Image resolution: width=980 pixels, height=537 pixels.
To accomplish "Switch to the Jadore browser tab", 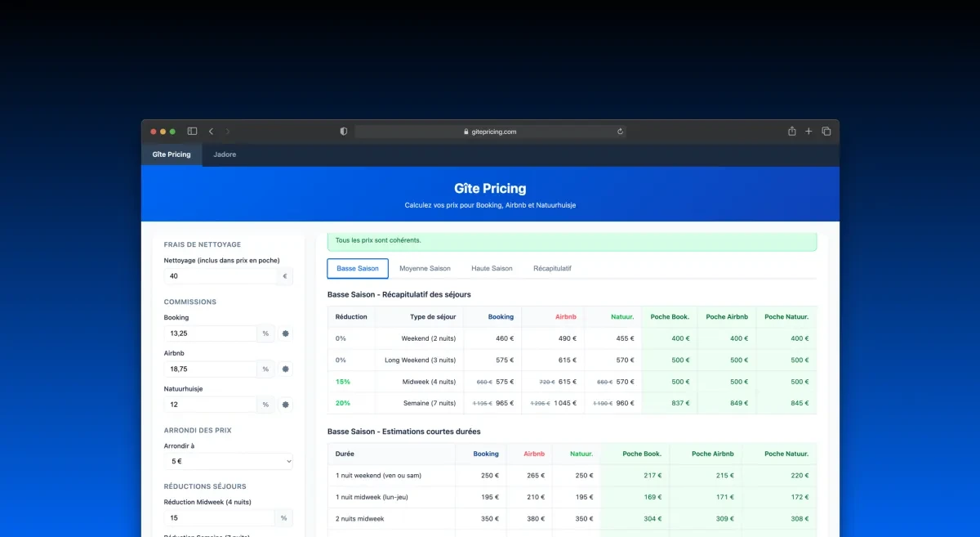I will [x=224, y=154].
